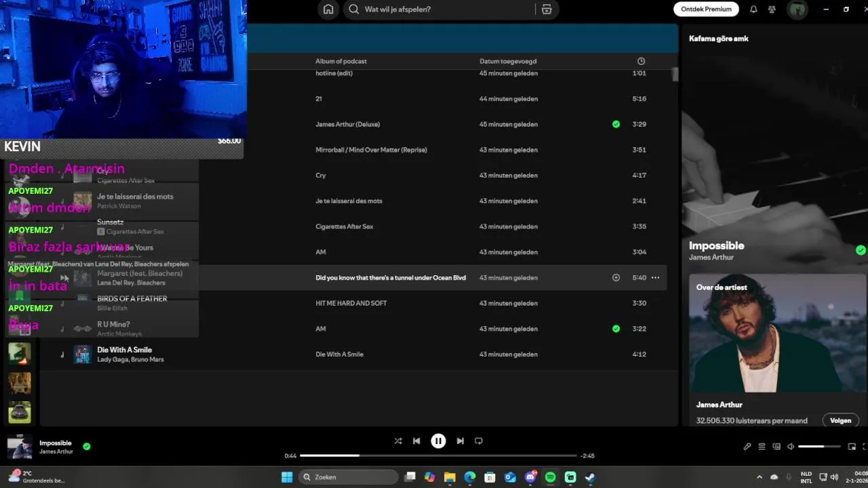Open File Explorer from the taskbar
The height and width of the screenshot is (488, 868).
click(x=450, y=477)
